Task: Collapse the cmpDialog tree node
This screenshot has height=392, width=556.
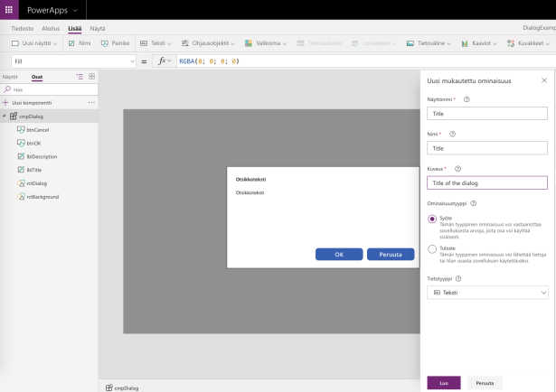Action: 5,117
